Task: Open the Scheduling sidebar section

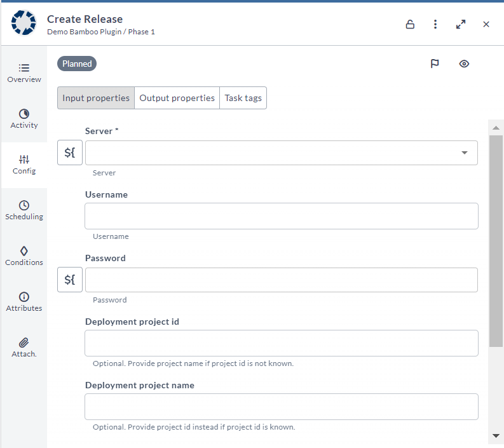Action: (24, 211)
